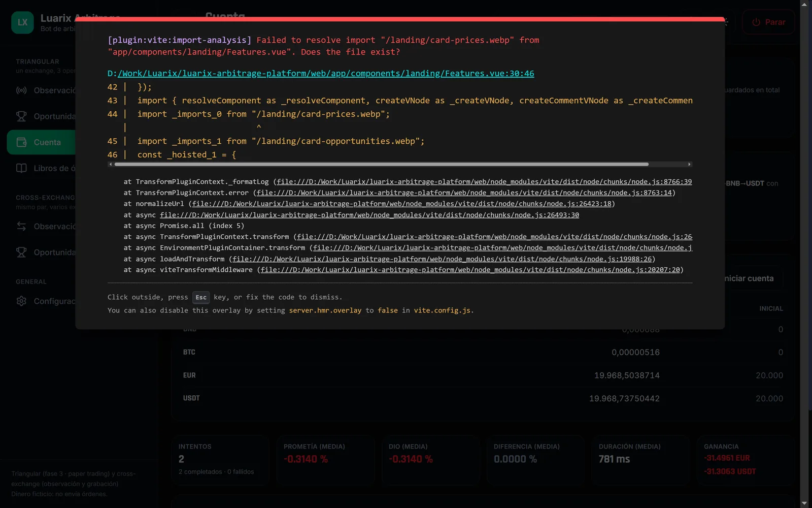Click the page vertical scrollbar up arrow
The height and width of the screenshot is (508, 812).
tap(804, 5)
